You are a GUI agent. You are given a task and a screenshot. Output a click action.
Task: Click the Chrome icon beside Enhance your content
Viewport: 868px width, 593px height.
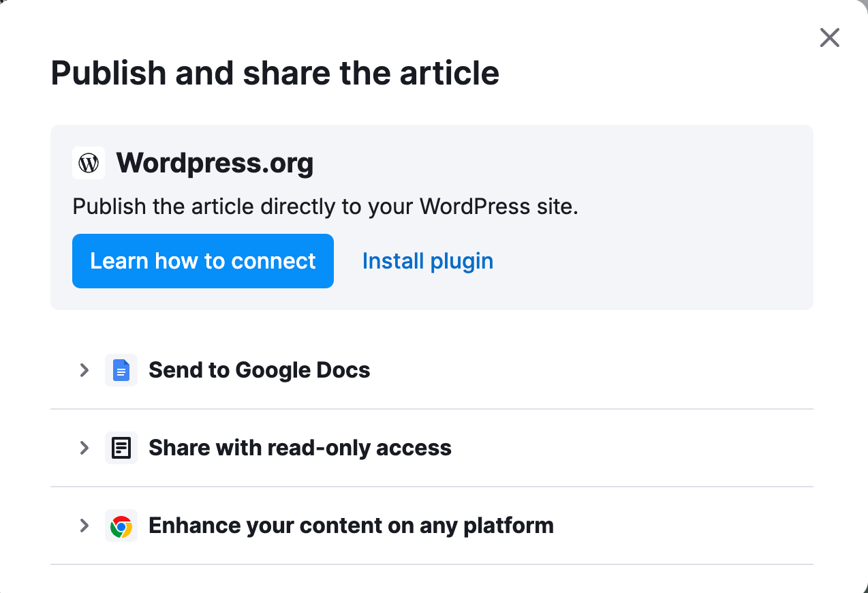coord(121,526)
